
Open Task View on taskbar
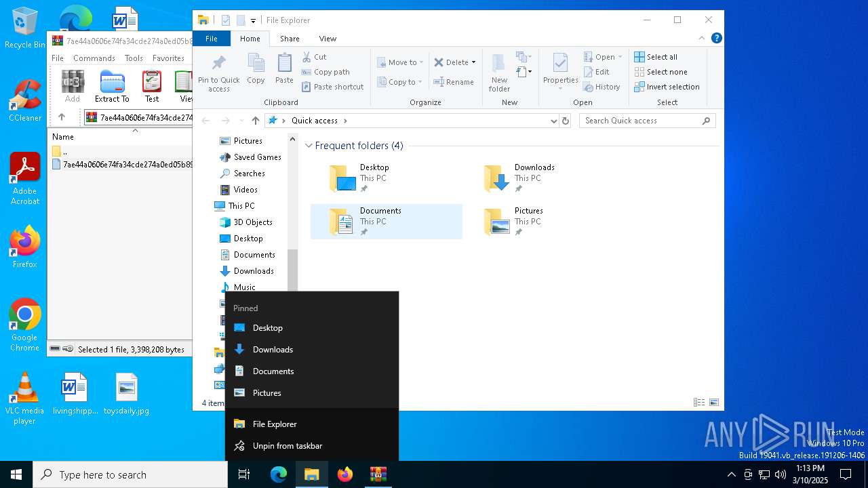coord(244,474)
